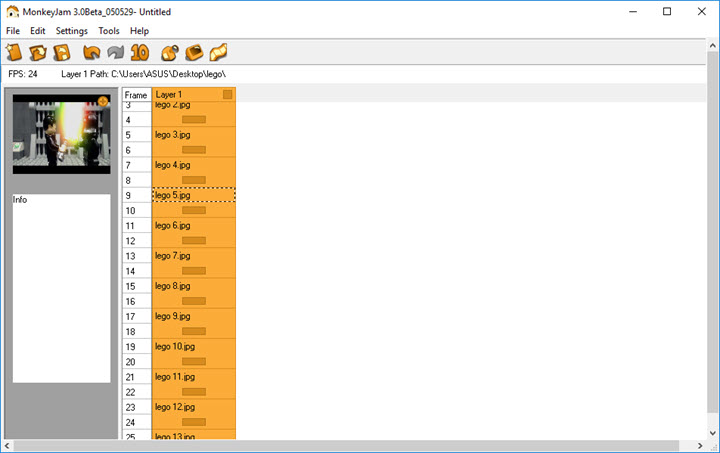
Task: Select the lego 6.jpg cell
Action: 194,225
